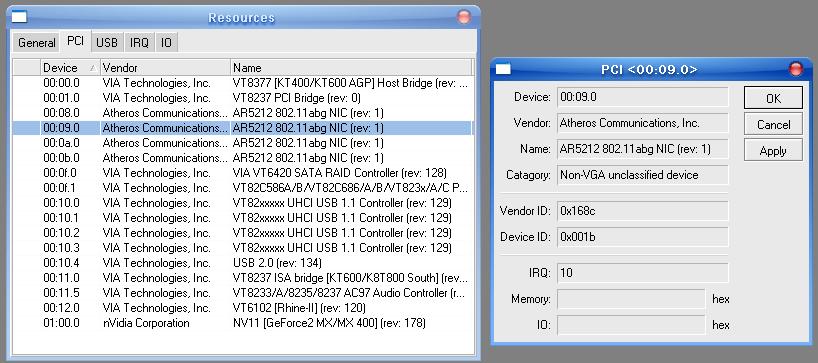Select row 00:10.1 UHCI USB 1.1 Controller
Image resolution: width=818 pixels, height=363 pixels.
[x=243, y=218]
